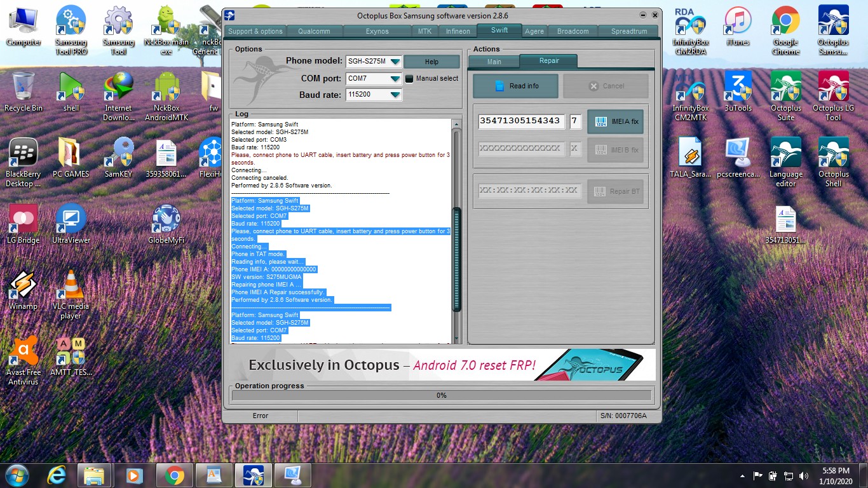Switch to the Main actions tab

pos(494,62)
